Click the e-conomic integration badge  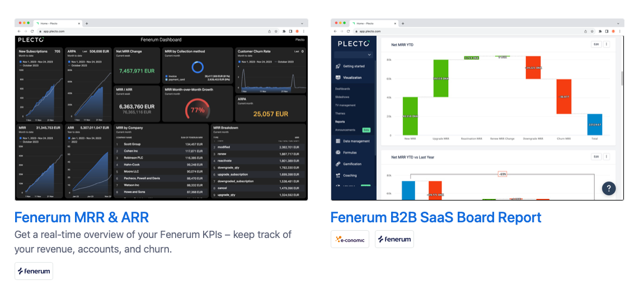pyautogui.click(x=350, y=239)
